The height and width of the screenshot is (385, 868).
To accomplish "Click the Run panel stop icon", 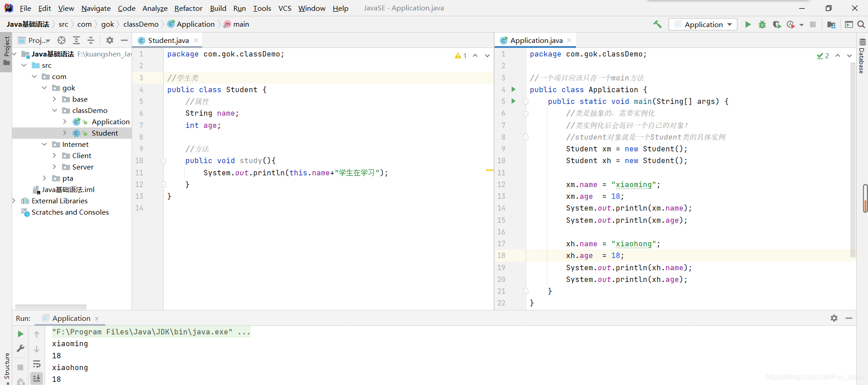I will 20,367.
